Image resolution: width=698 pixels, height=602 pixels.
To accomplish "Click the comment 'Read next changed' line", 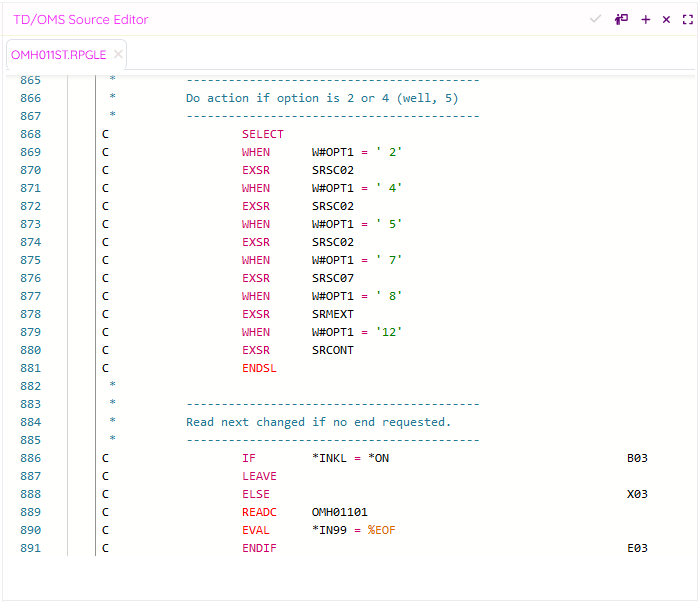I will (x=318, y=422).
